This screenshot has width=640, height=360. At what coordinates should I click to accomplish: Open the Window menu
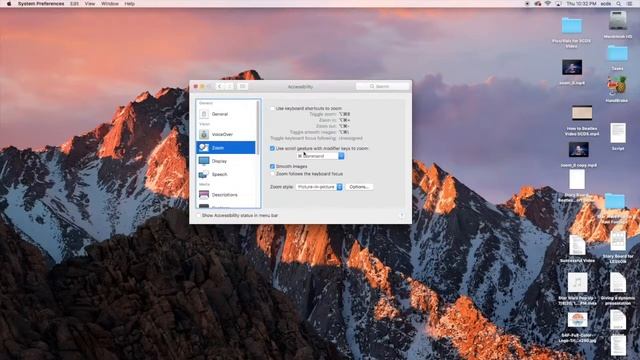[x=110, y=3]
